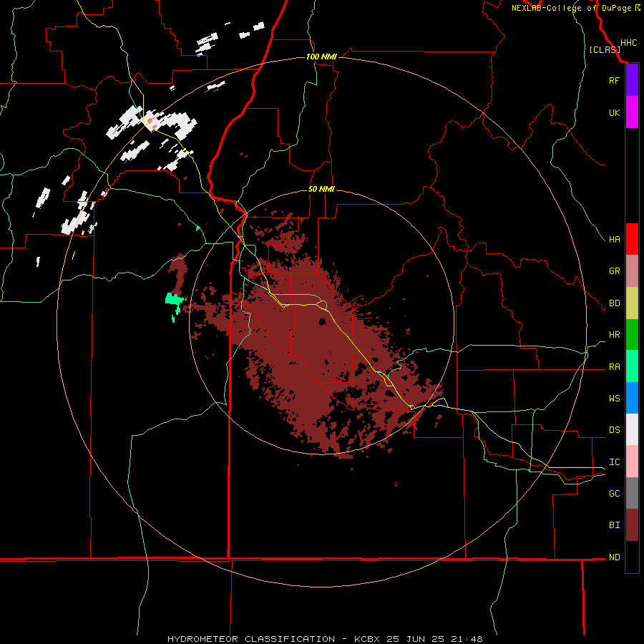The height and width of the screenshot is (644, 644).
Task: Click the UK label in the legend
Action: (614, 112)
